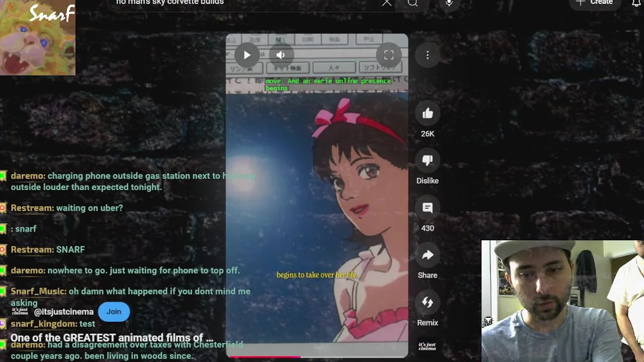Open the video title One of the GREATEST animated films
The width and height of the screenshot is (644, 362).
pos(112,338)
